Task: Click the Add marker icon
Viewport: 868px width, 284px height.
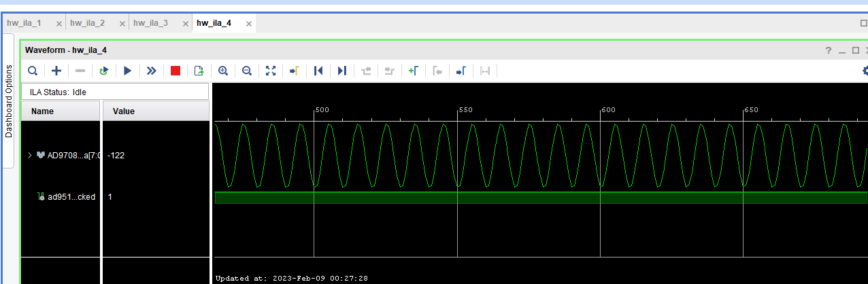Action: pos(413,71)
